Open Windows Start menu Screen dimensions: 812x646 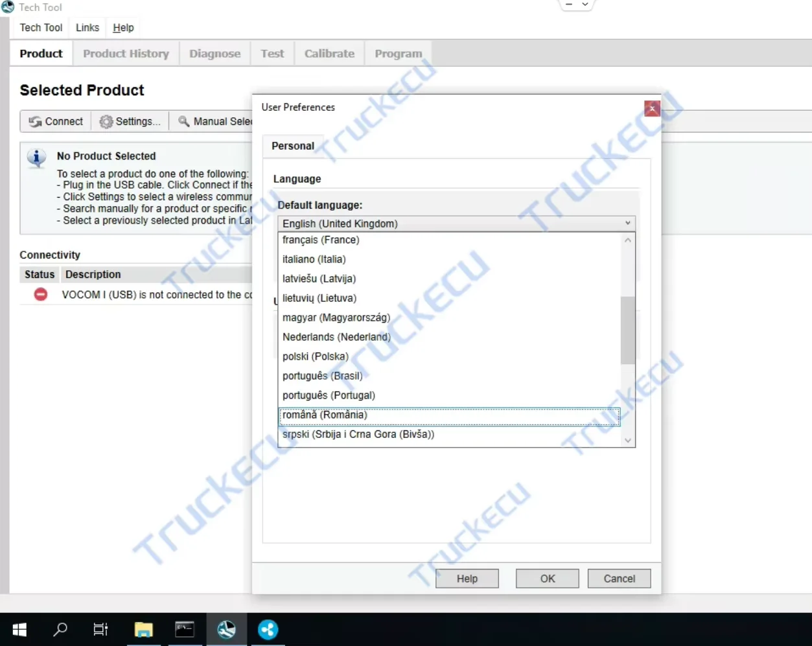tap(19, 629)
